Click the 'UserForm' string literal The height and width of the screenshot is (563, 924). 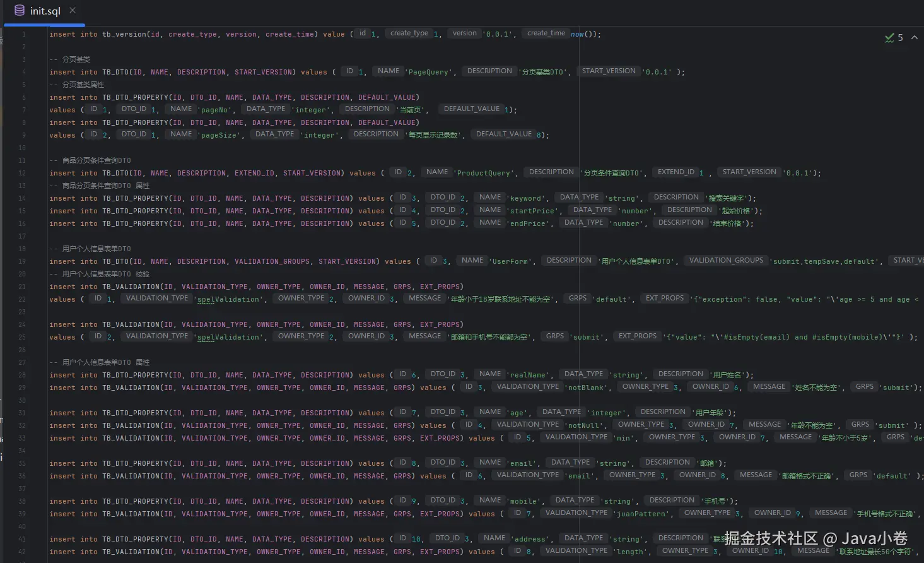[x=510, y=261]
